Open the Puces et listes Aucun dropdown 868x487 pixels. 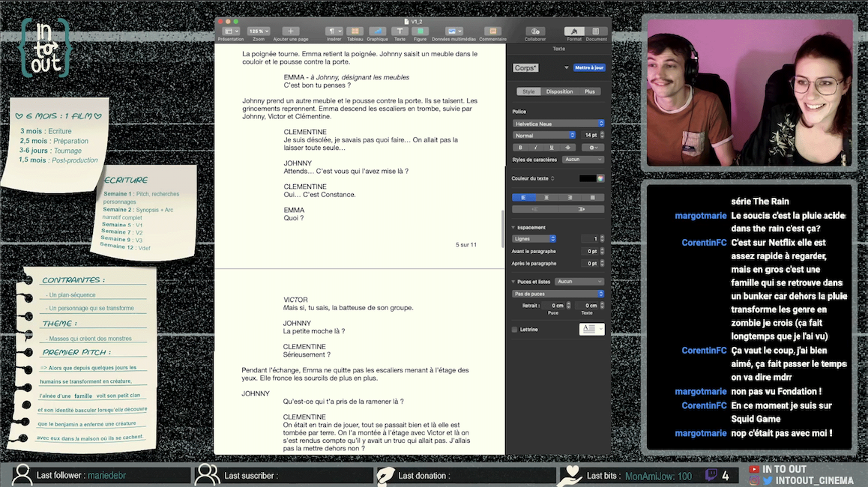579,282
